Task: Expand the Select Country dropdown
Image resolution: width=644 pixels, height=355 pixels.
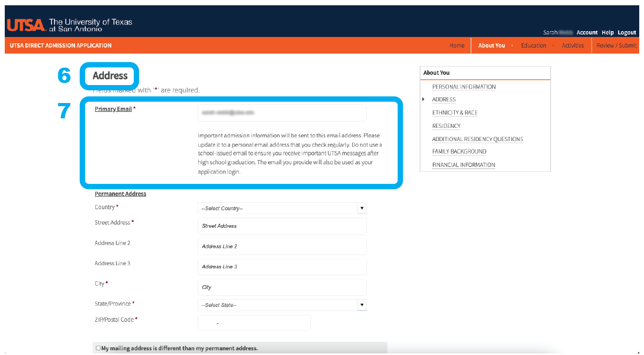Action: 282,208
